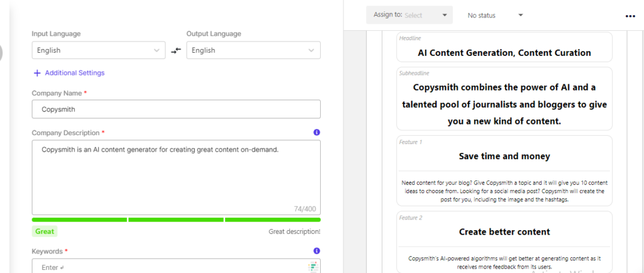Click the Company Description label
Screen dimensions: 644x273
(65, 133)
